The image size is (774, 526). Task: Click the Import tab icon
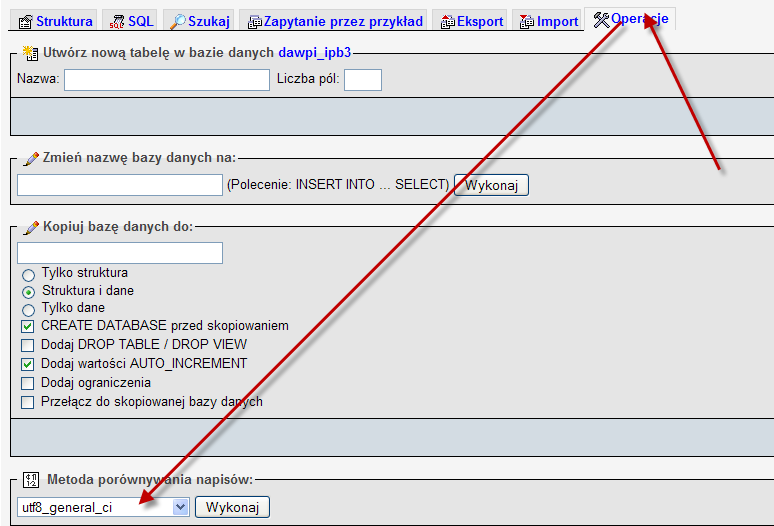(x=526, y=21)
